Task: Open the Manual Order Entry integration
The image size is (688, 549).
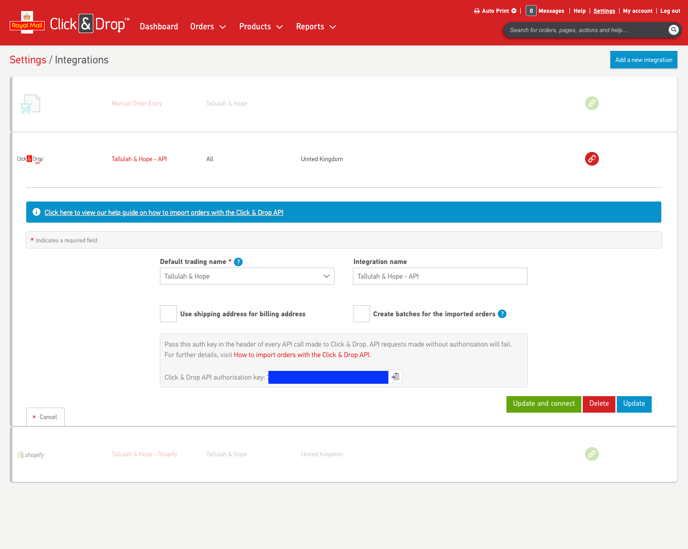Action: [136, 104]
